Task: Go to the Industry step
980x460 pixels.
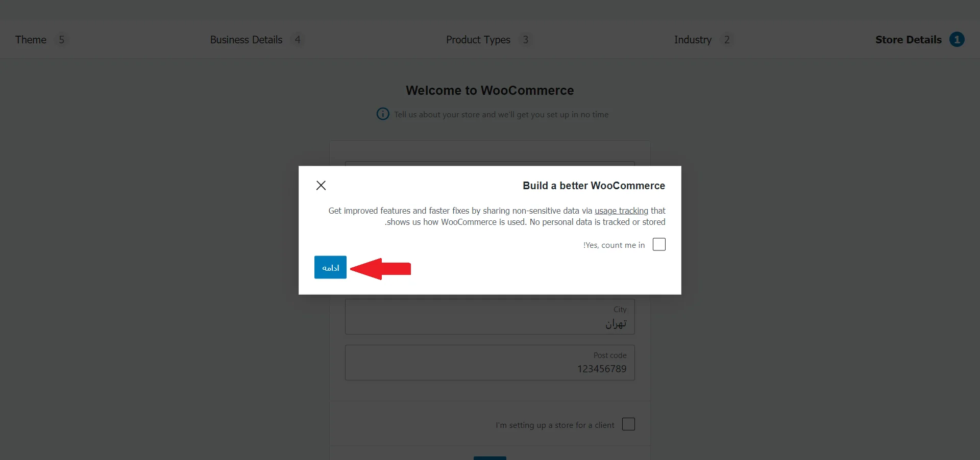Action: [x=693, y=39]
